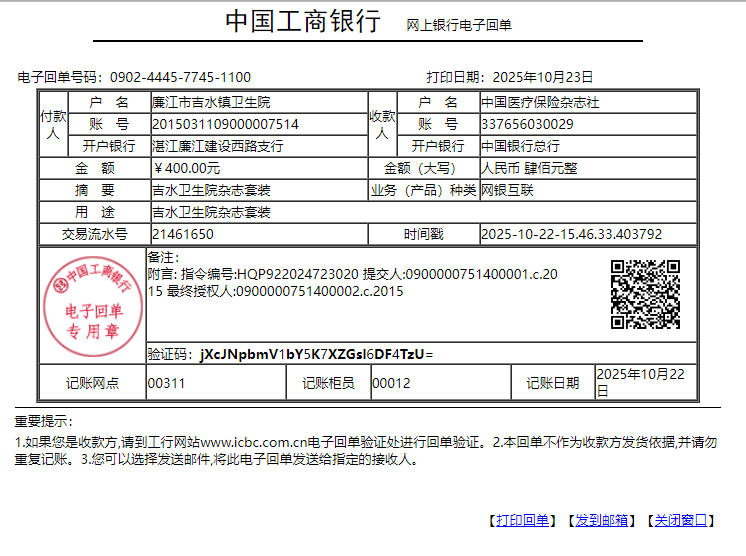746x556 pixels.
Task: Click the 打印回单 print receipt link
Action: coord(521,520)
